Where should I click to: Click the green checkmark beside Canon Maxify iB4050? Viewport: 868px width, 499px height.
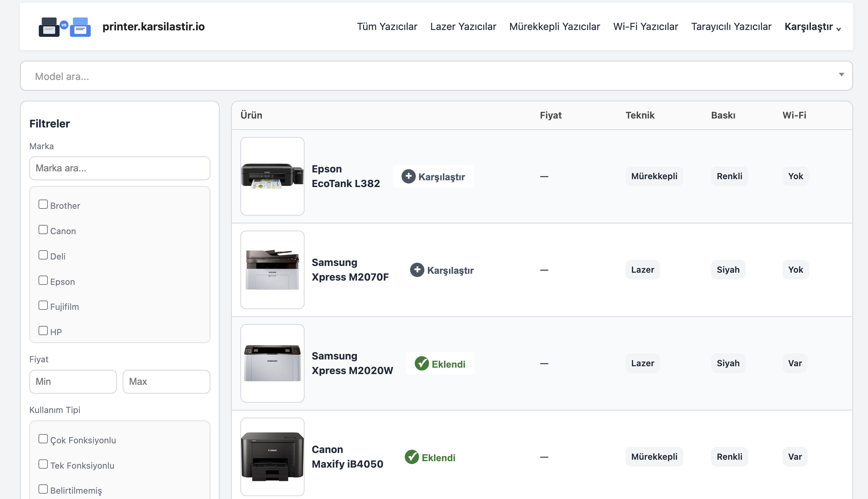pyautogui.click(x=412, y=457)
